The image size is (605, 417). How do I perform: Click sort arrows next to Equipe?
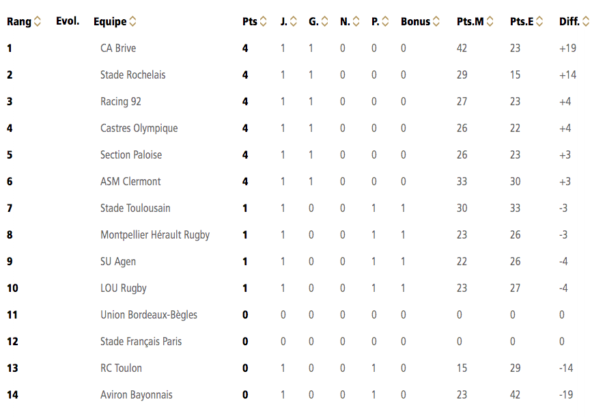(133, 22)
